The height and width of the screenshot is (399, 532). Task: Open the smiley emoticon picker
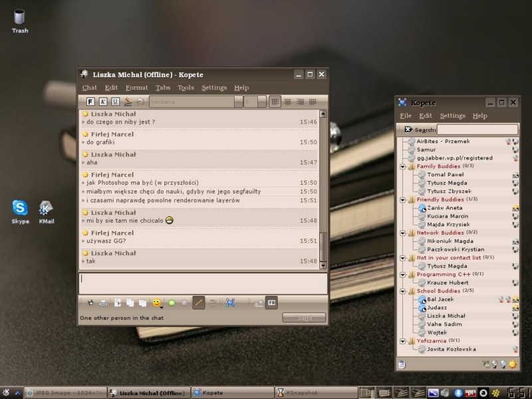(157, 303)
